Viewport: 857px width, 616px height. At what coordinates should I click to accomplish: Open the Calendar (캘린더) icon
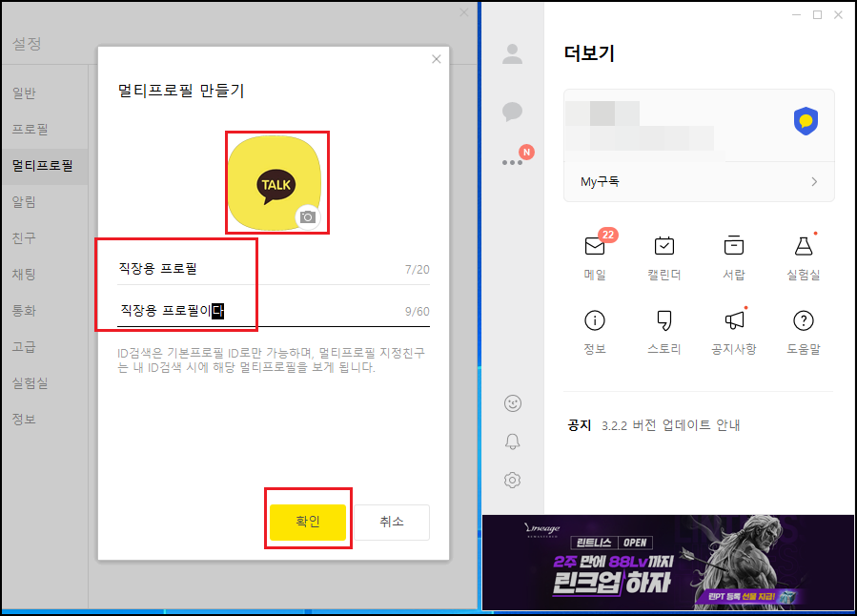[664, 246]
